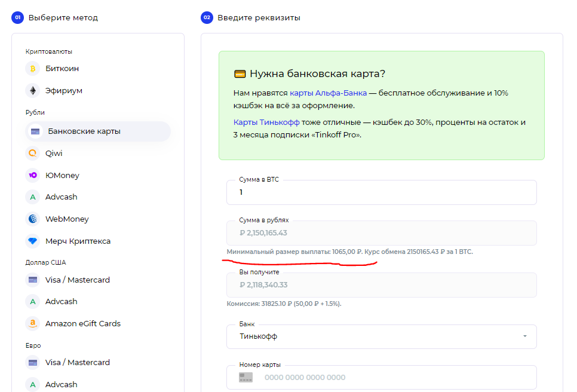Click the Bitcoin coin icon
Viewport: 577px width, 392px height.
(33, 69)
